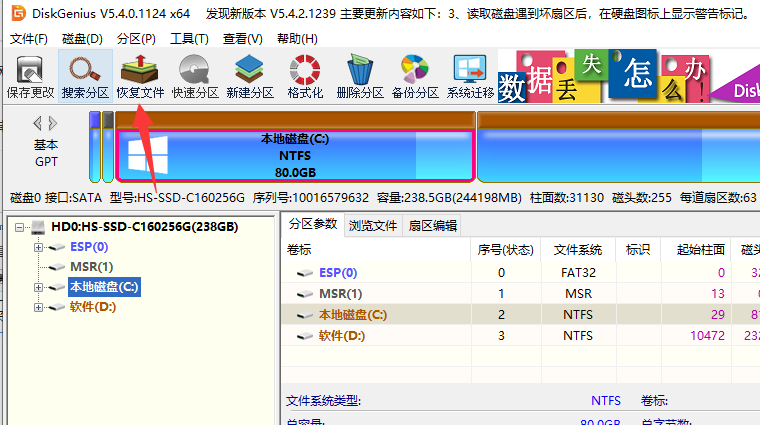Image resolution: width=760 pixels, height=425 pixels.
Task: Select the 本地磁盘(C:) NTFS 80.0GB partition bar
Action: click(x=295, y=156)
